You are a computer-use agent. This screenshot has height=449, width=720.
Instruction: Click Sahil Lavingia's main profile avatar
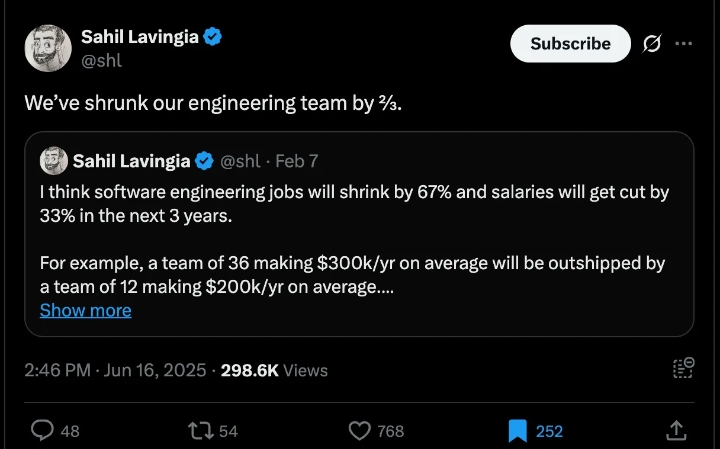click(x=47, y=48)
